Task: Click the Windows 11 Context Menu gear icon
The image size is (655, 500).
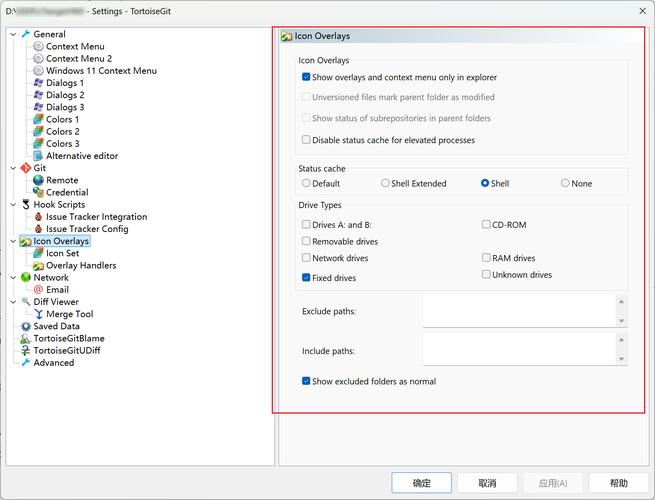Action: [x=38, y=71]
